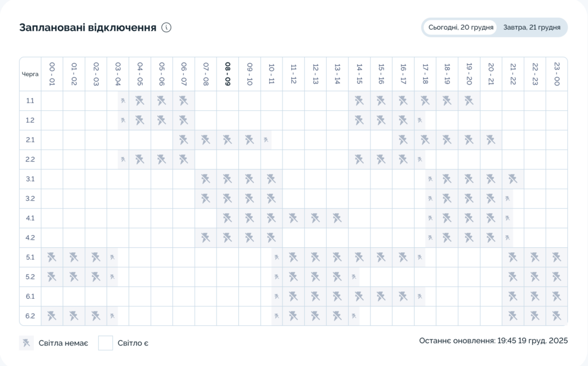Screen dimensions: 588x366
Task: Click the last update timestamp text
Action: 493,341
